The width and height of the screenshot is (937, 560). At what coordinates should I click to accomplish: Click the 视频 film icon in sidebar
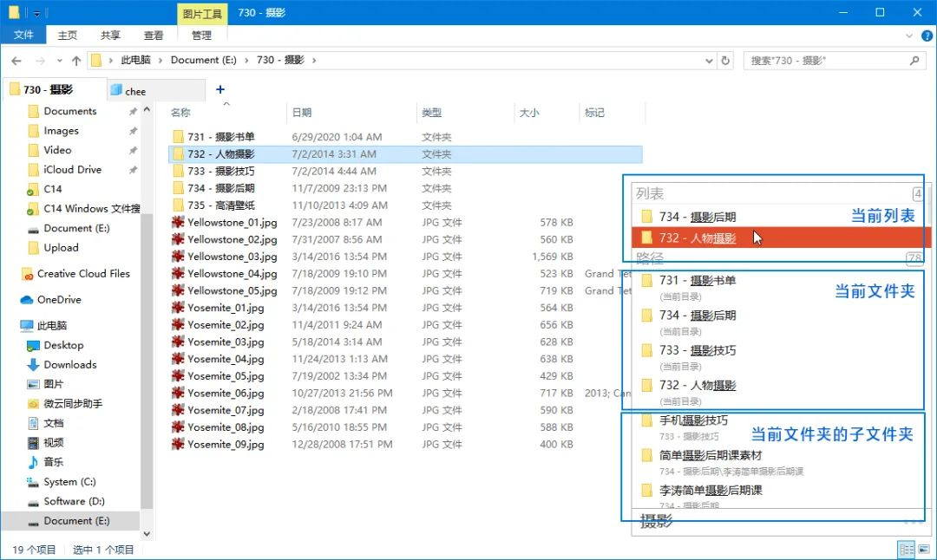tap(34, 442)
